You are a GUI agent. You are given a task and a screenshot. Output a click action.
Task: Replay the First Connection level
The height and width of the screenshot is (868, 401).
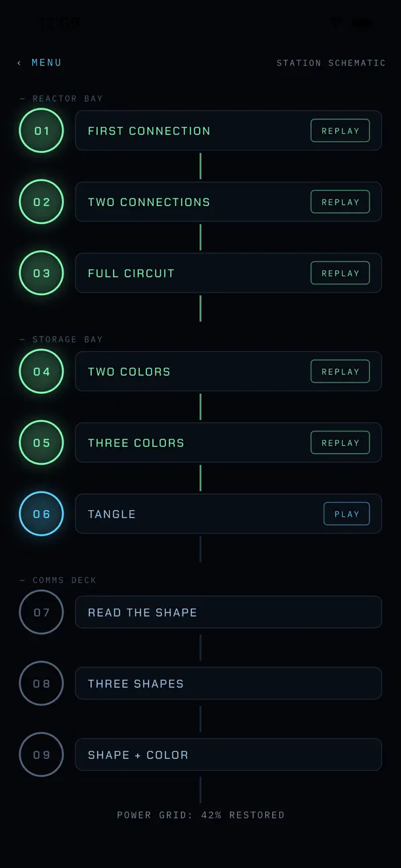(x=340, y=130)
